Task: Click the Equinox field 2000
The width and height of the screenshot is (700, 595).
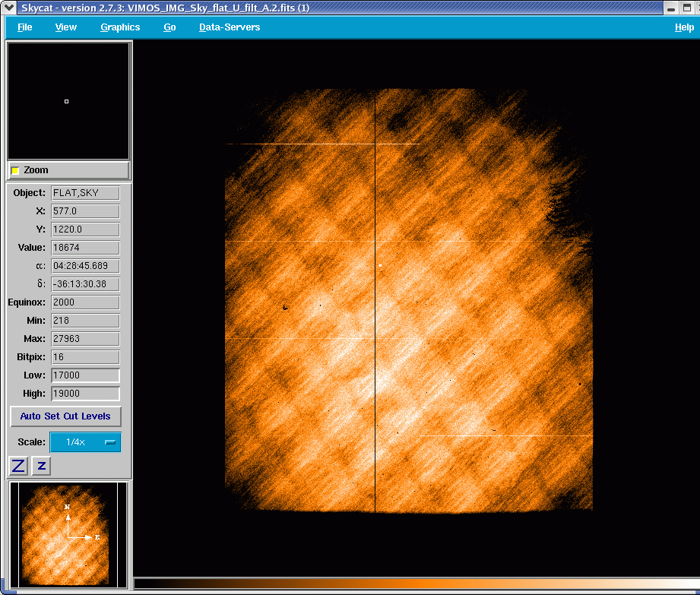Action: tap(85, 302)
